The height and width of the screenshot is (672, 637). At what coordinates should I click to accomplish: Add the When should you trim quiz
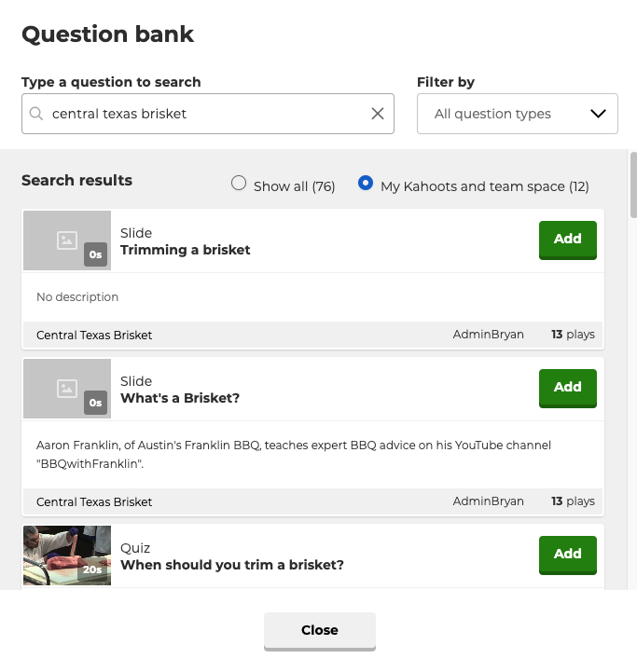point(567,555)
